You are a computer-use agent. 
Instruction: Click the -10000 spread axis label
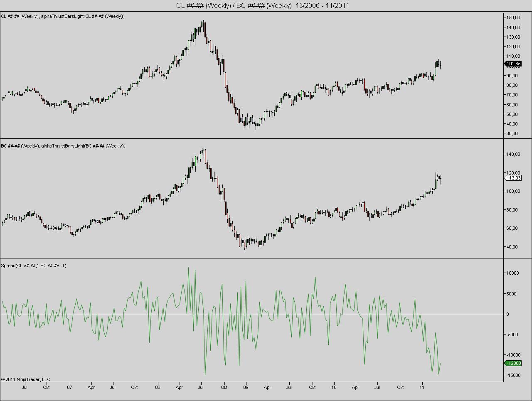513,355
